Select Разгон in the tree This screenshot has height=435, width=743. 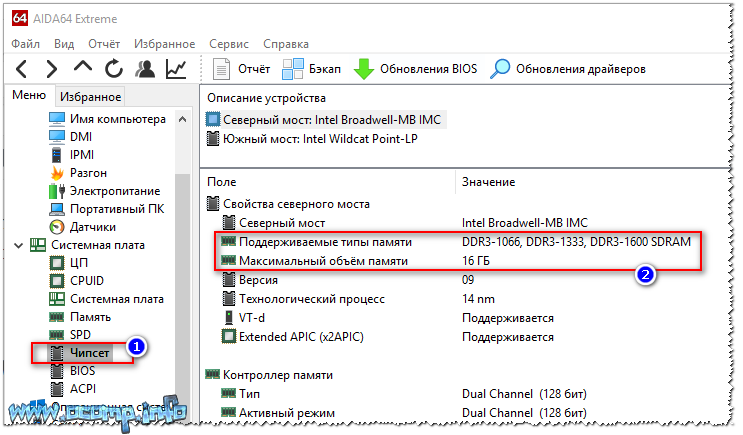[x=78, y=173]
